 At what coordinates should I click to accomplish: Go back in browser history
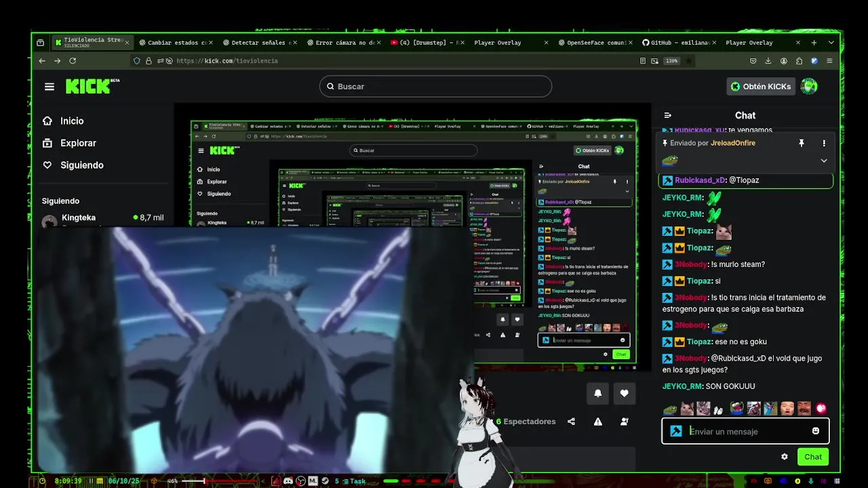coord(42,61)
